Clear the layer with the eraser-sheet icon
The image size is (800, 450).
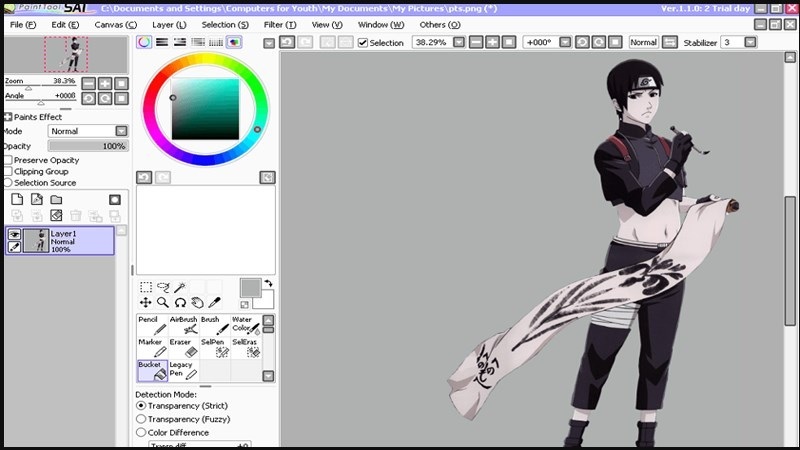pos(56,215)
